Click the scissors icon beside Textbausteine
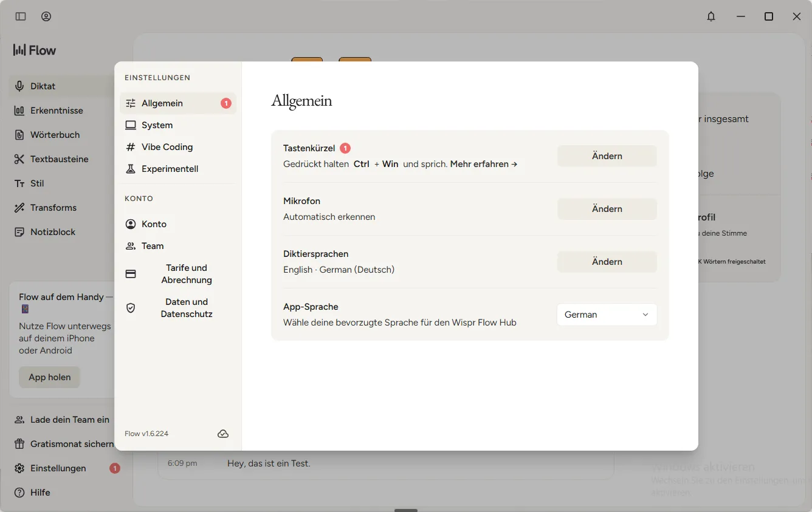The image size is (812, 512). pyautogui.click(x=19, y=159)
